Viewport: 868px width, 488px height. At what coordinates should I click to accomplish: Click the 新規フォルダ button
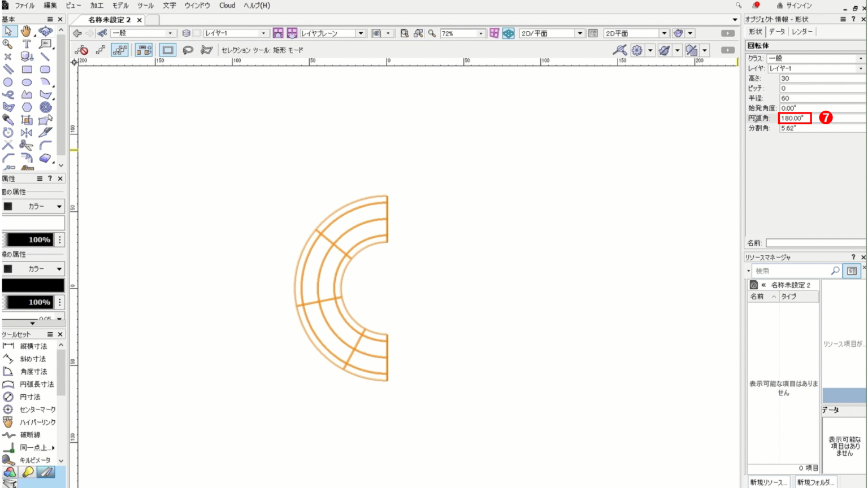(815, 483)
